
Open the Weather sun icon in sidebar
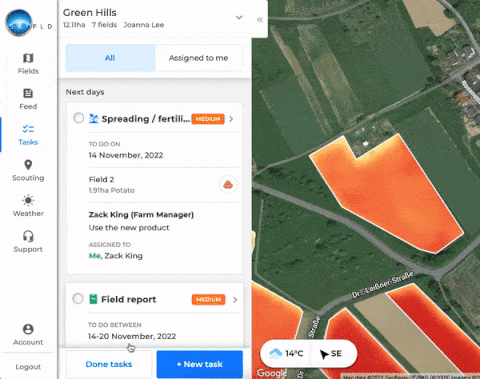click(28, 200)
